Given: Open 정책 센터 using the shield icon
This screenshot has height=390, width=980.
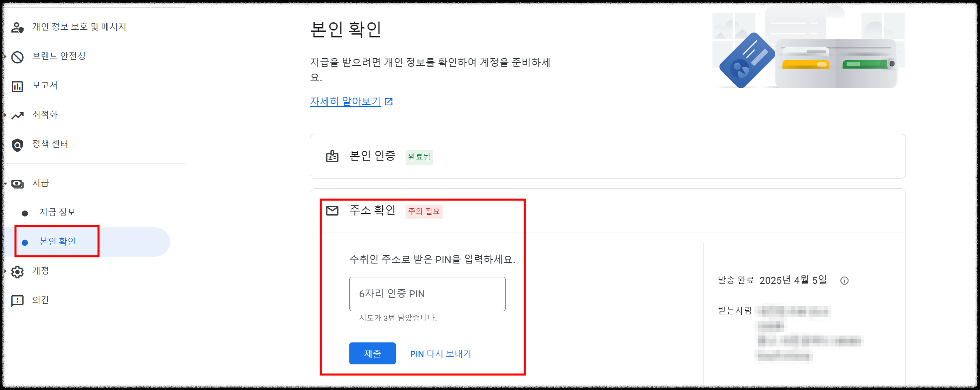Looking at the screenshot, I should click(x=18, y=144).
